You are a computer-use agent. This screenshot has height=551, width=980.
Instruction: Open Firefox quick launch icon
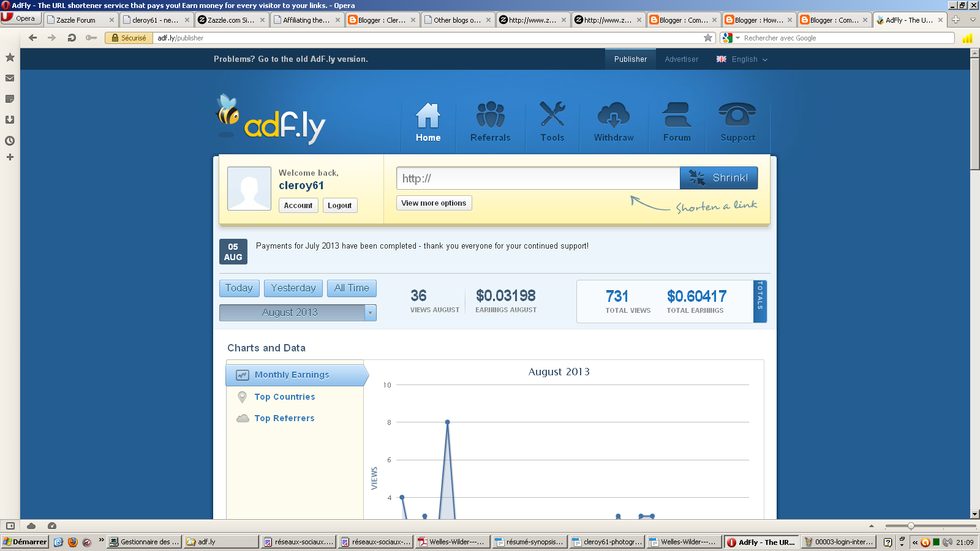73,542
